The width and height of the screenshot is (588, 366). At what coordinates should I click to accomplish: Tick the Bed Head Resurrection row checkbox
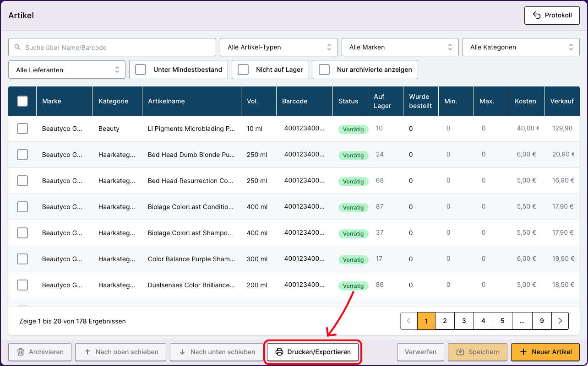point(22,181)
